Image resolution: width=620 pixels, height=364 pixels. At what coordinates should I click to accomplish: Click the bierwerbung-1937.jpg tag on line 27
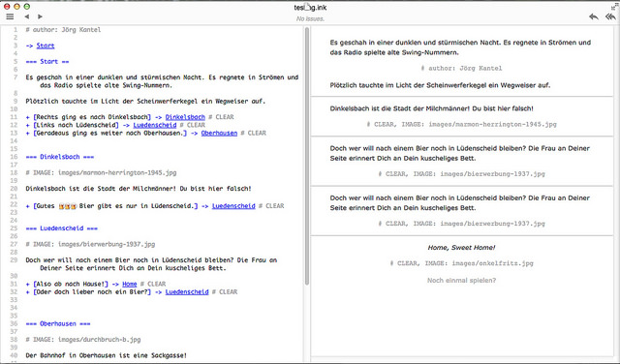[90, 244]
